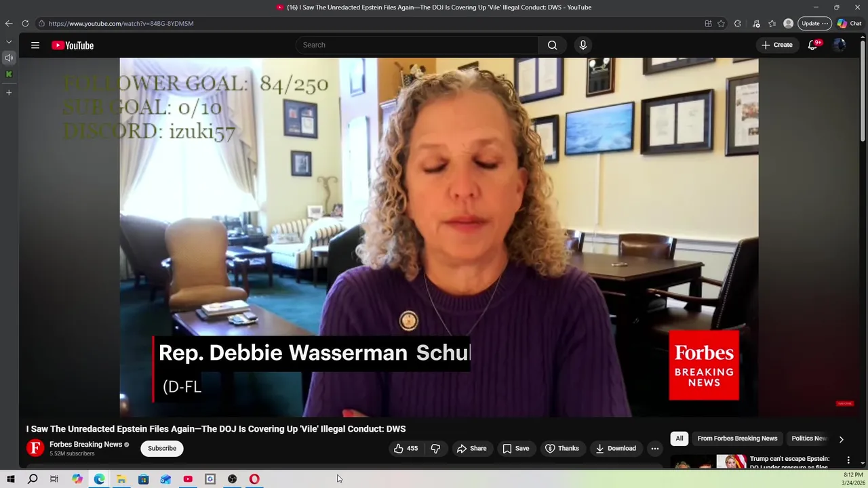Open the YouTube account avatar menu
The width and height of the screenshot is (868, 488).
tap(840, 45)
